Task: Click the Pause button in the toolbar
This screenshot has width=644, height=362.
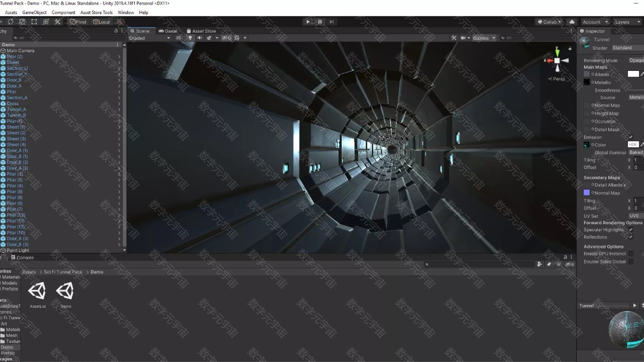Action: [319, 22]
